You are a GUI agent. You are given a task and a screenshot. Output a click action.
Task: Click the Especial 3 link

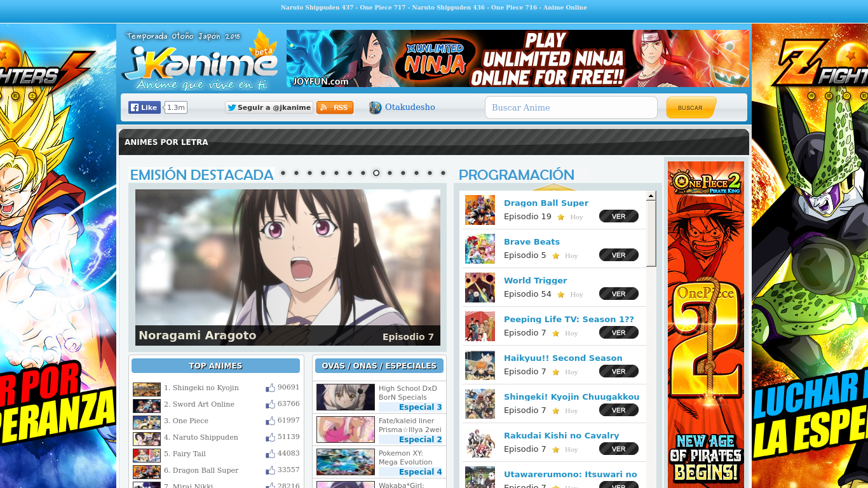[x=420, y=407]
